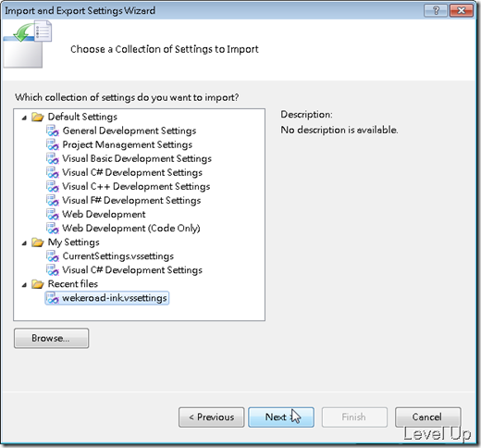Screen dimensions: 481x448
Task: Click the 'No description is available.' text
Action: [339, 130]
